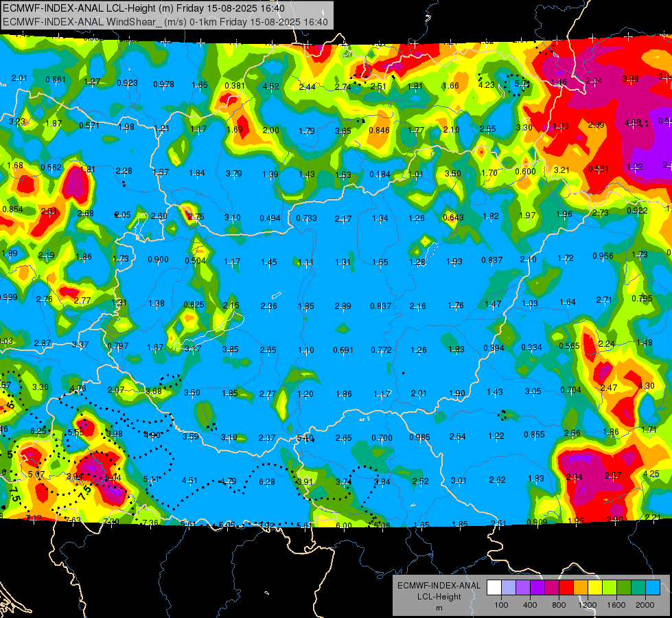Click the wind shear value 4.25
672x618 pixels.
651,474
